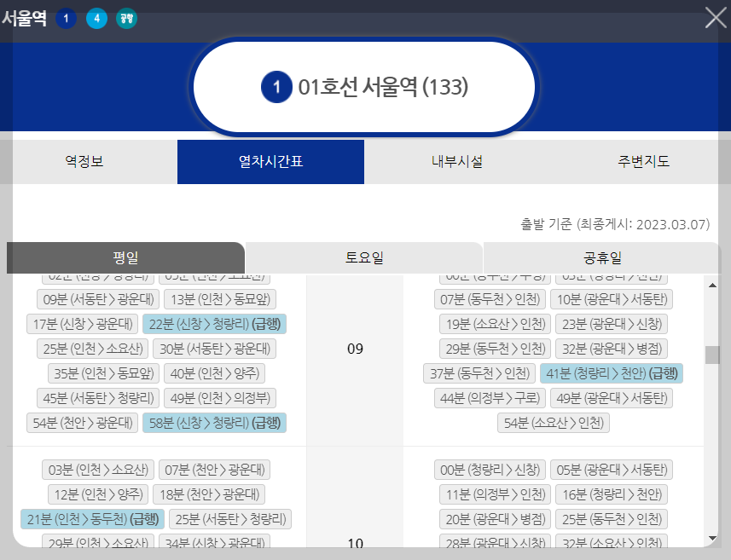
Task: Click the circled 1 inside the station name pill
Action: [x=278, y=87]
